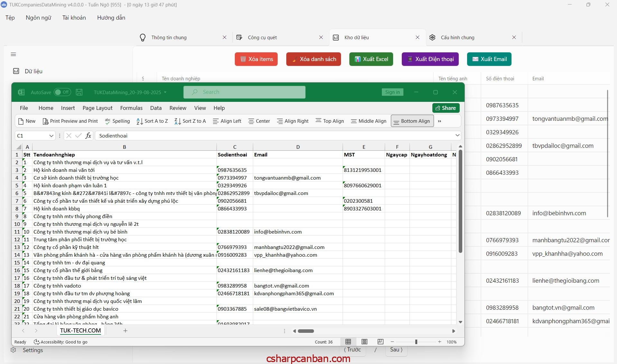Image resolution: width=617 pixels, height=364 pixels.
Task: Open Print Preview and Print
Action: [x=70, y=121]
